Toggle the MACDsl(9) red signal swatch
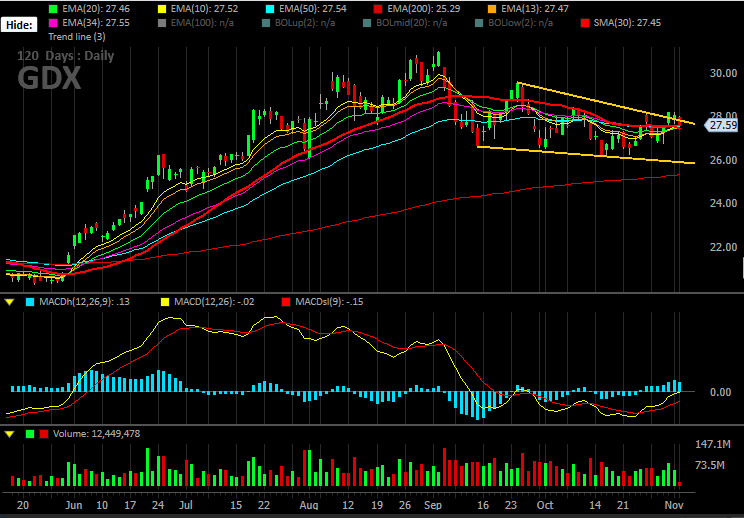 click(x=286, y=302)
